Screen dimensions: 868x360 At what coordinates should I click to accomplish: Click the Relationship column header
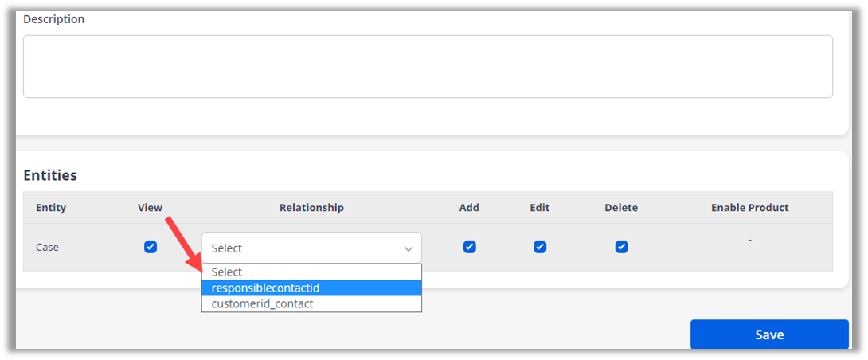pyautogui.click(x=311, y=208)
